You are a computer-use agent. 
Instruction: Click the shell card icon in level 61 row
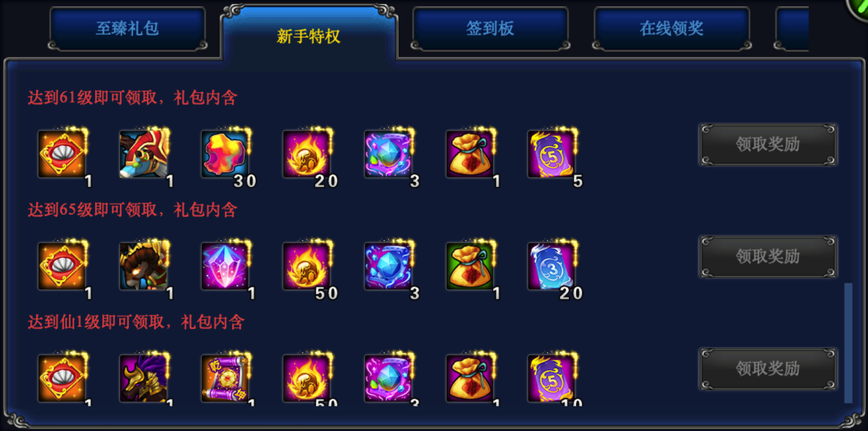click(x=62, y=154)
